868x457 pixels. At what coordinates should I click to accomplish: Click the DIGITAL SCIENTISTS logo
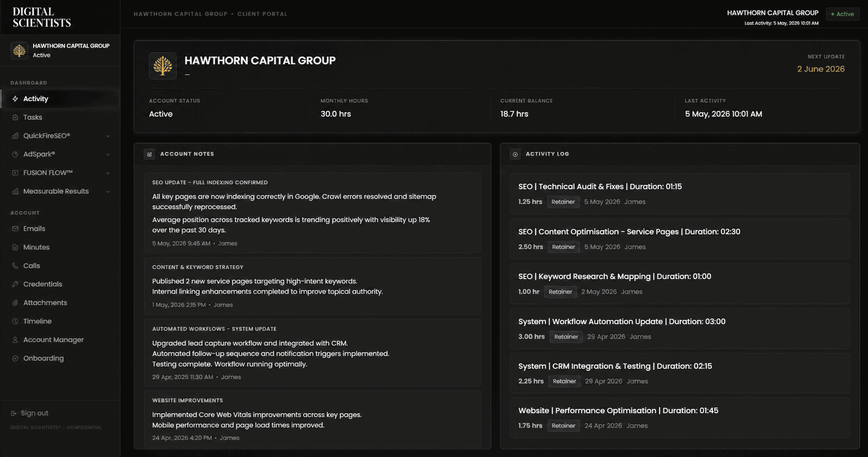[42, 17]
